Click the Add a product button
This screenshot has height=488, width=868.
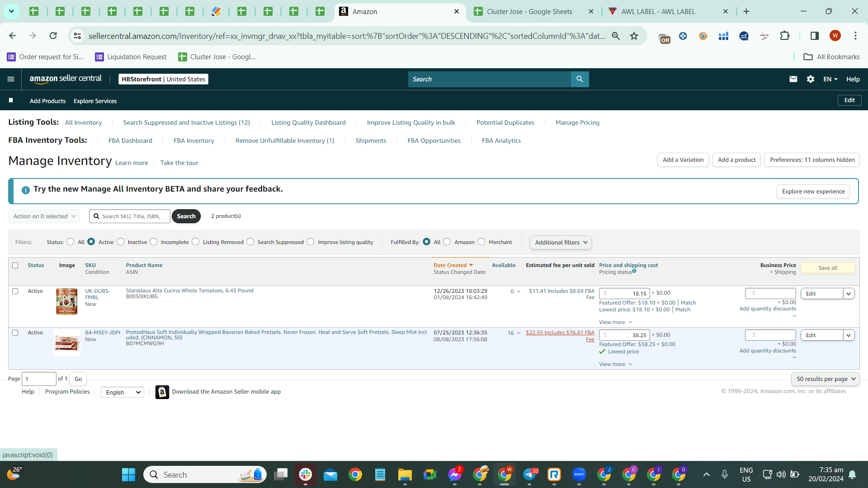point(736,160)
